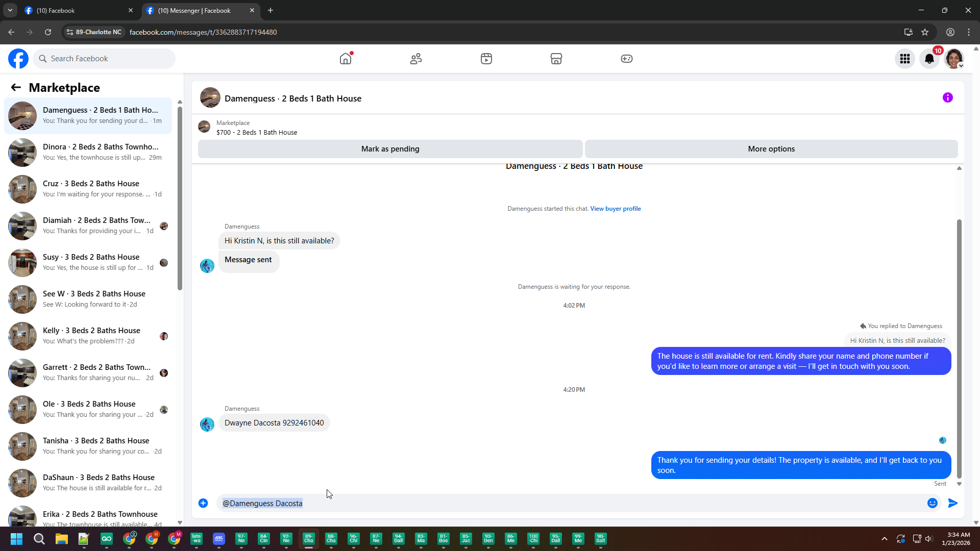Click the Search Facebook field
Image resolution: width=980 pixels, height=551 pixels.
[105, 59]
